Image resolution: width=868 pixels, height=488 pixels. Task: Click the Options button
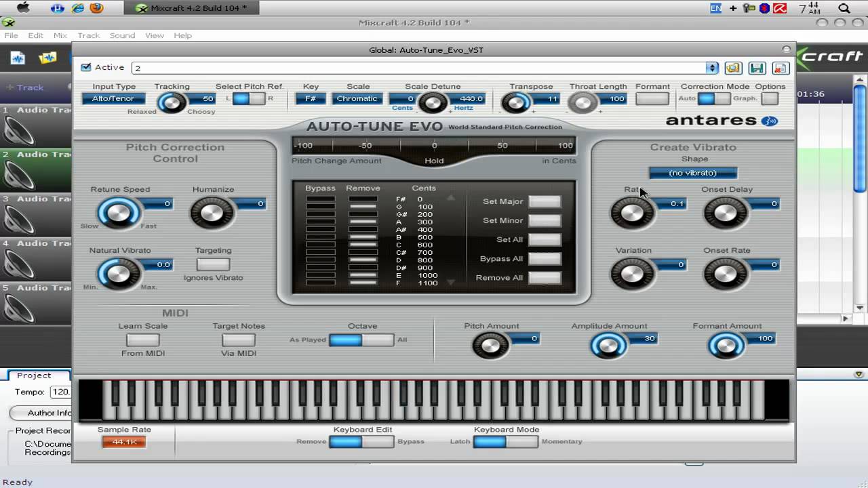[x=770, y=99]
